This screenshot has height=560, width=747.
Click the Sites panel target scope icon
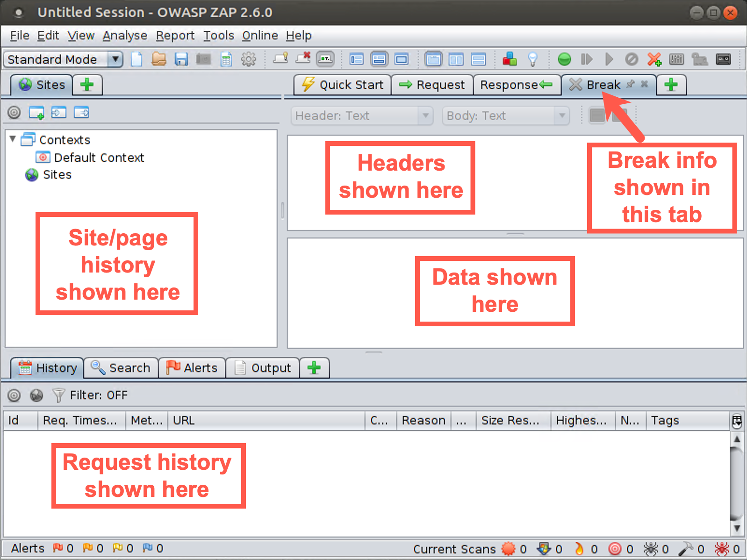click(x=14, y=112)
